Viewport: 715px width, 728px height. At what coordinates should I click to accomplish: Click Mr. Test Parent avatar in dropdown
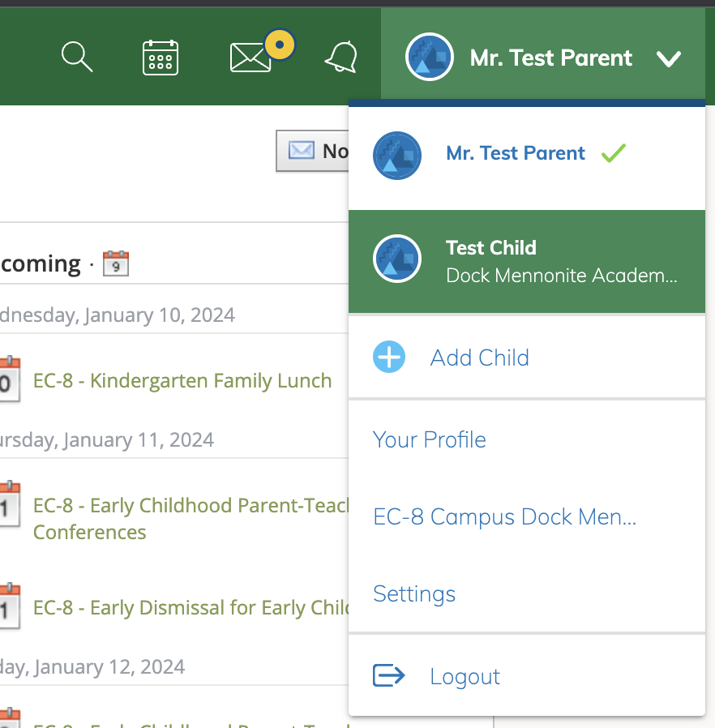click(397, 156)
